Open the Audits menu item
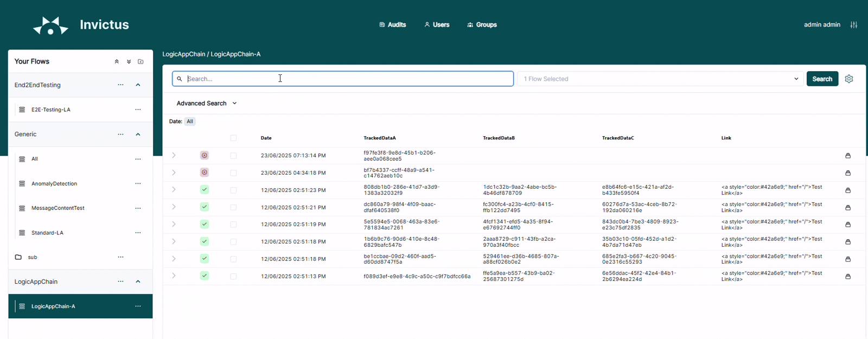Screen dimensions: 868x339 tap(393, 25)
